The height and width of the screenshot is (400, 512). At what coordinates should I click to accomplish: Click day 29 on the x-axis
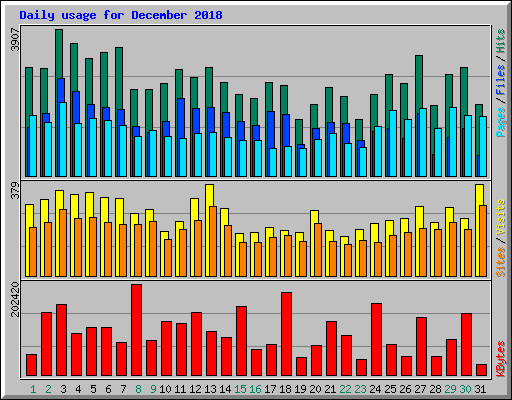click(450, 389)
